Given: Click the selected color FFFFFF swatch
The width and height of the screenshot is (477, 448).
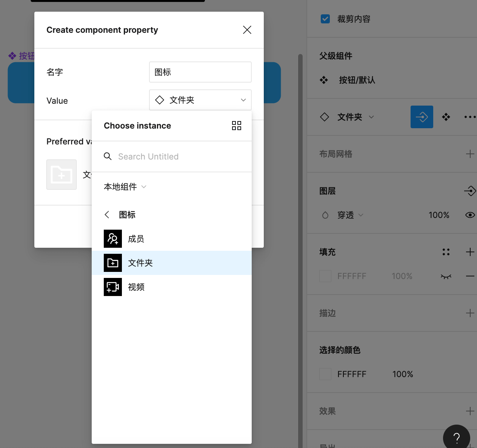Looking at the screenshot, I should pos(325,374).
